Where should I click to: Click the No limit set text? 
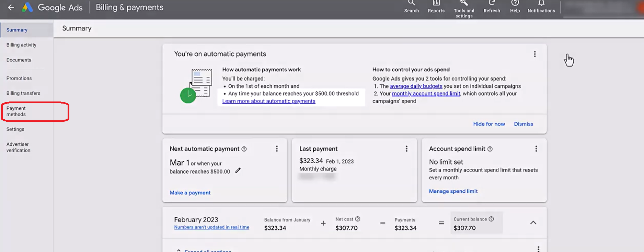point(446,162)
